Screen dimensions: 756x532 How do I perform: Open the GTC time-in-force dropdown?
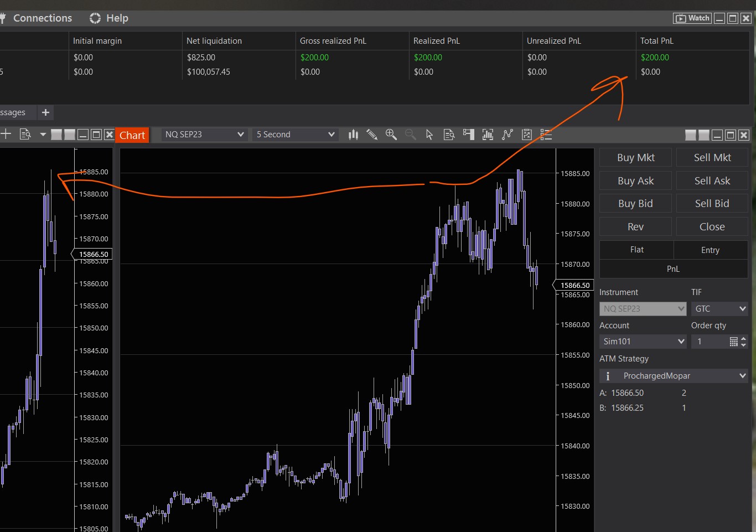pos(719,309)
